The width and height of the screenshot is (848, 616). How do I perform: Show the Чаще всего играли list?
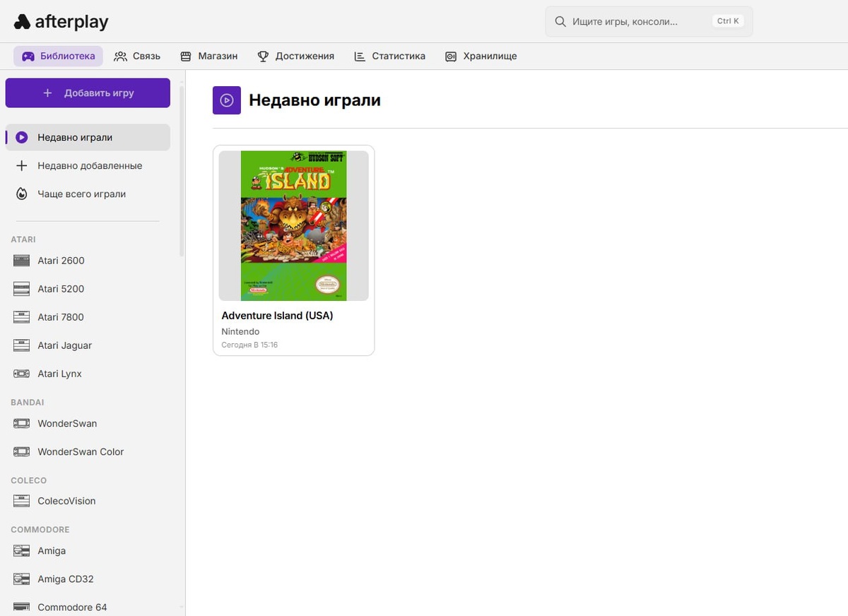tap(88, 194)
